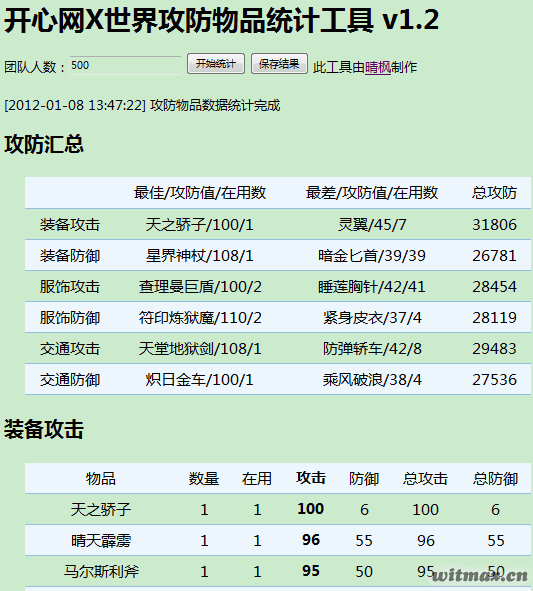Click the 数量 column header

[204, 479]
